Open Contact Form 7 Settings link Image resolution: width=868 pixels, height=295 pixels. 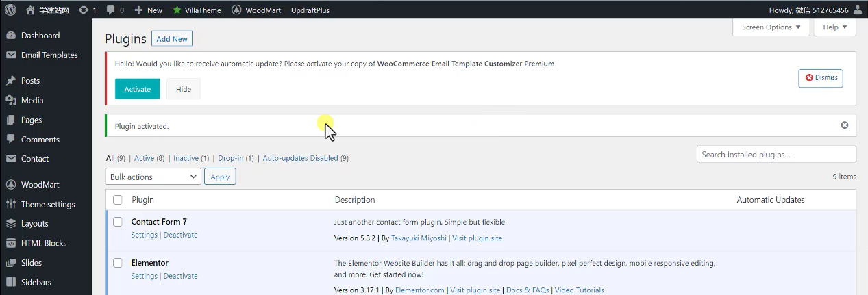pyautogui.click(x=144, y=235)
